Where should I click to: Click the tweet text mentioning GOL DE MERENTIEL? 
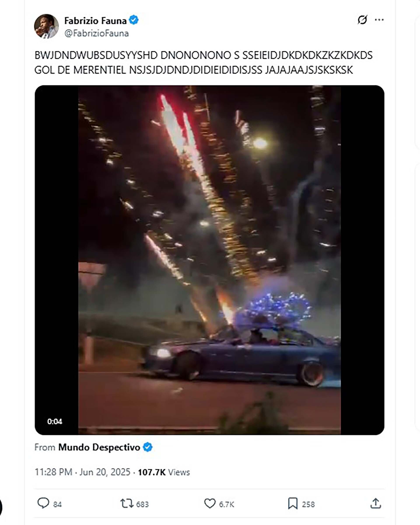tap(203, 63)
